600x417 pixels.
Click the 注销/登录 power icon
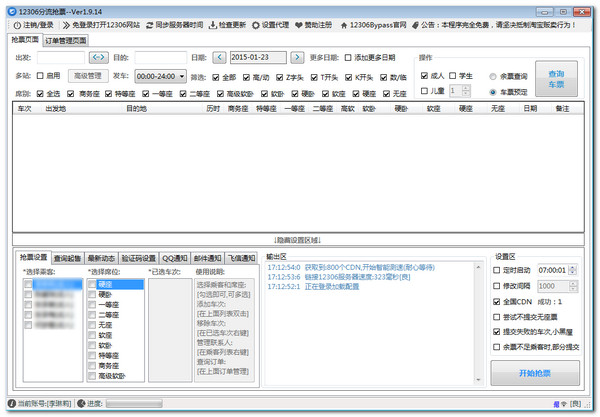tap(17, 25)
